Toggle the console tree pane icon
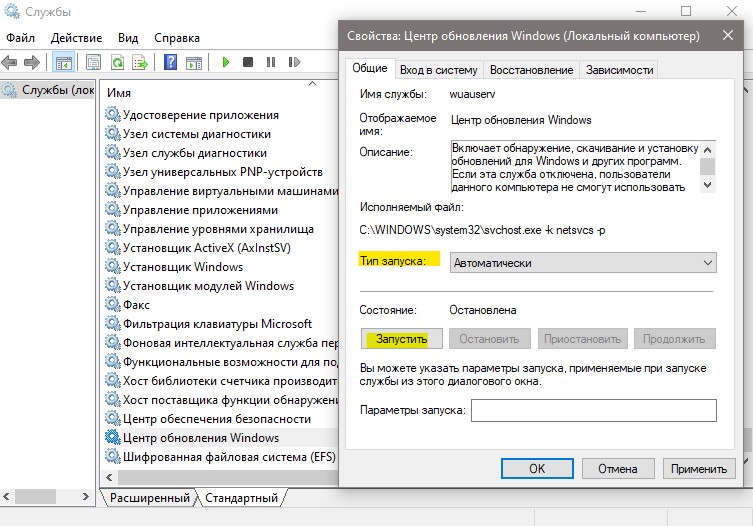 click(63, 62)
